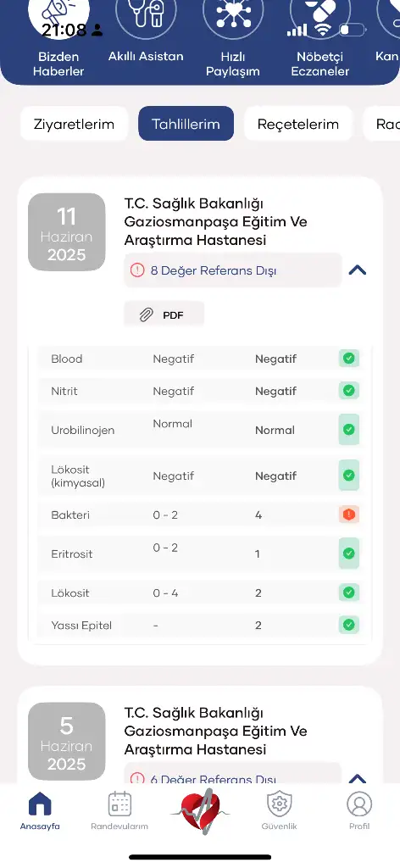Screen dimensions: 400x868
Task: Switch to the Ziyaretlerim tab
Action: pyautogui.click(x=74, y=124)
